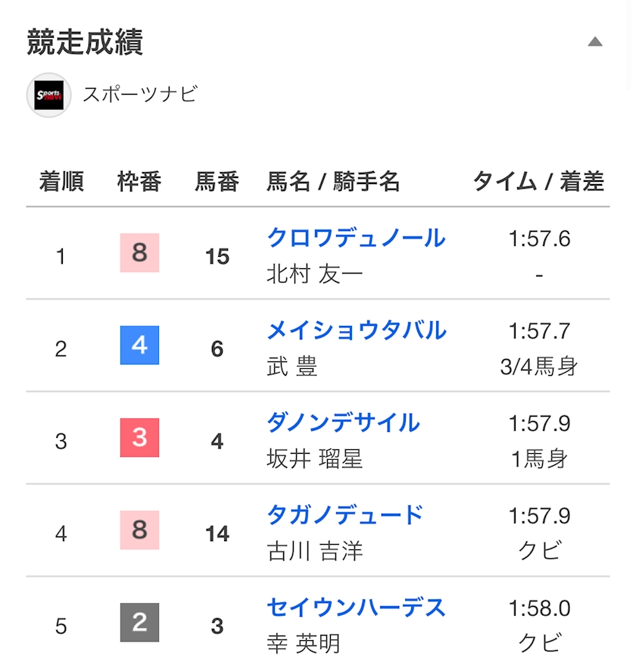Click jockey name 武 豊
The width and height of the screenshot is (636, 672).
tap(292, 367)
